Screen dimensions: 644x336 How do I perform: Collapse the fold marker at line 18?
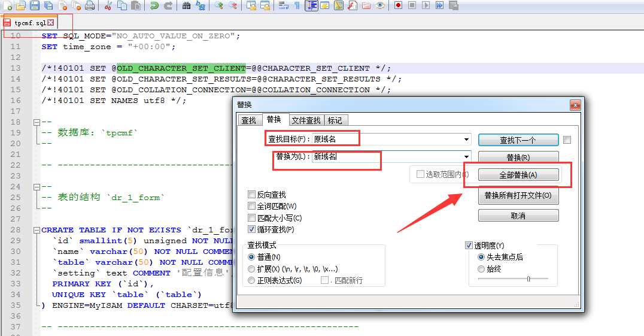(x=37, y=122)
